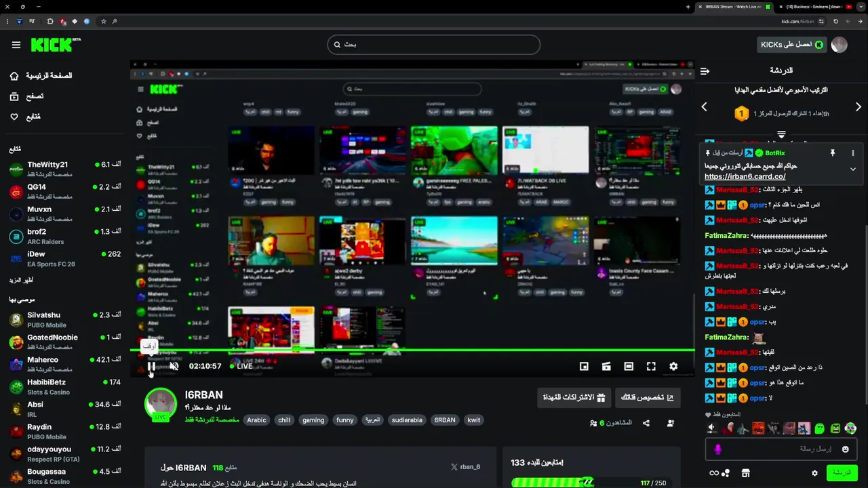Open irban6.carrd.co link in chat
Screen dimensions: 868x488
(745, 177)
